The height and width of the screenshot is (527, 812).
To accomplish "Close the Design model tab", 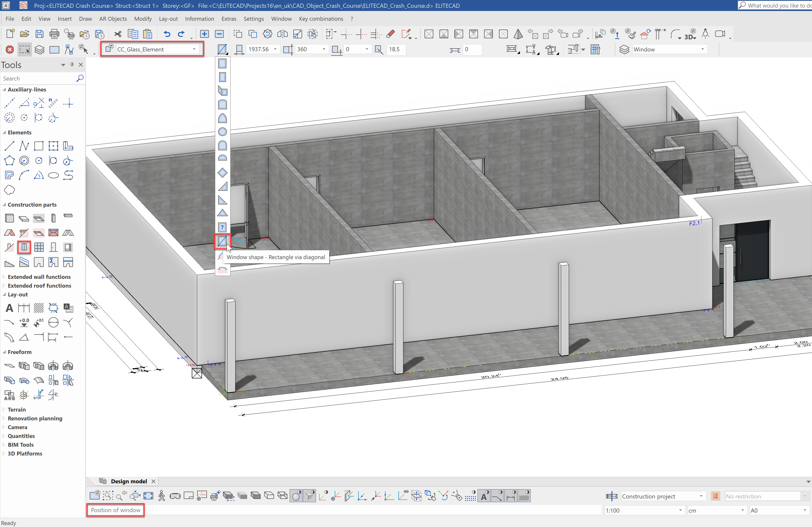I will click(x=153, y=481).
